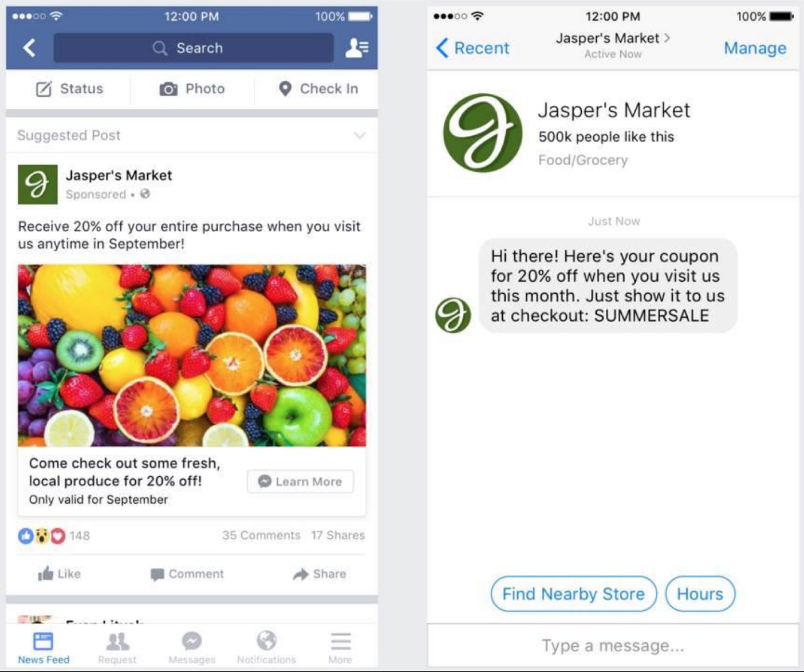Open the fruit photo in sponsored post
Screen dimensions: 804x672
coord(192,356)
